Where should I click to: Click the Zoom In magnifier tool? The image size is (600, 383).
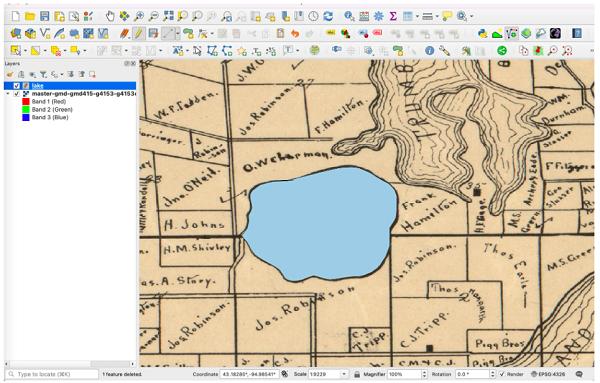[139, 16]
